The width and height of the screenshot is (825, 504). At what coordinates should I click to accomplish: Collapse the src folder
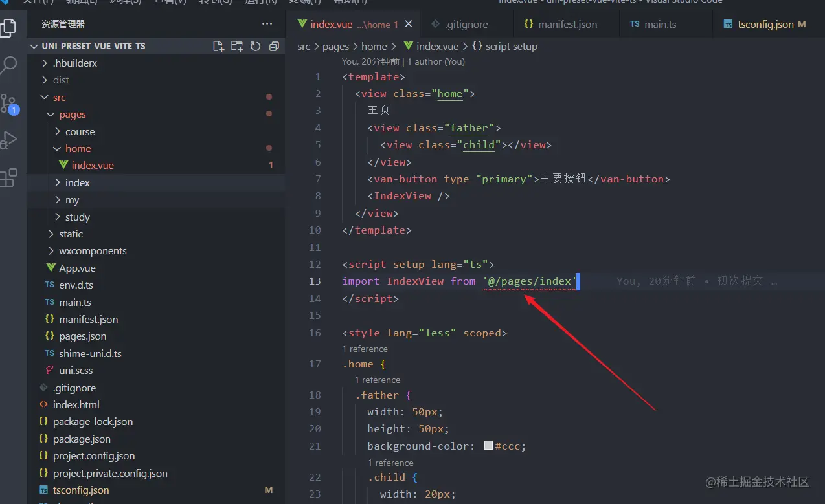[155, 97]
